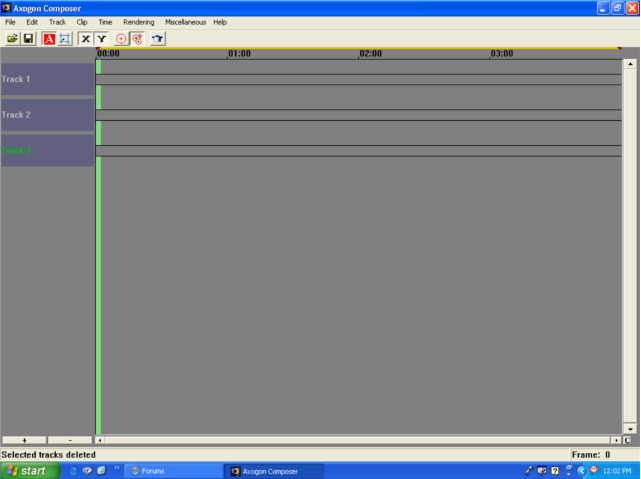This screenshot has height=479, width=641.
Task: Open the Track menu
Action: tap(57, 22)
